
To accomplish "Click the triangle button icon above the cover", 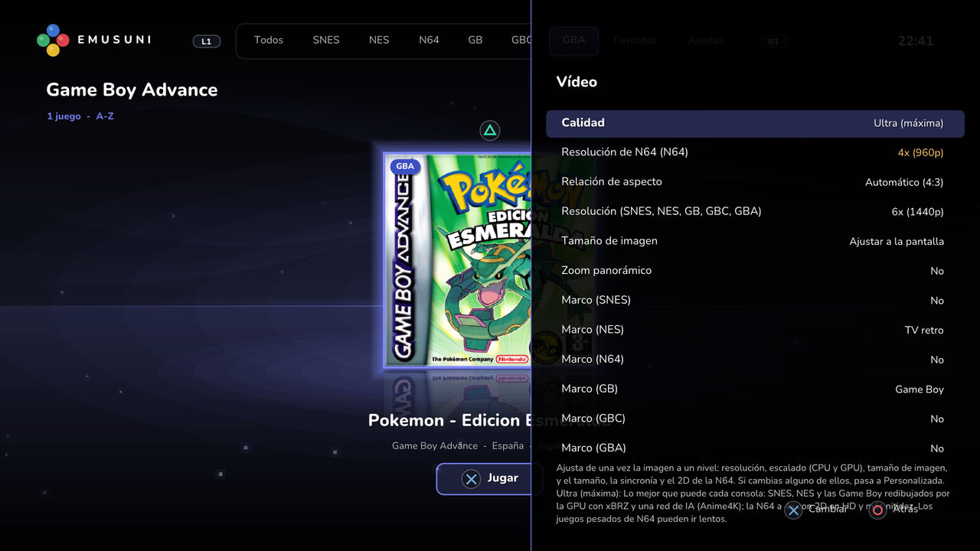I will coord(490,130).
